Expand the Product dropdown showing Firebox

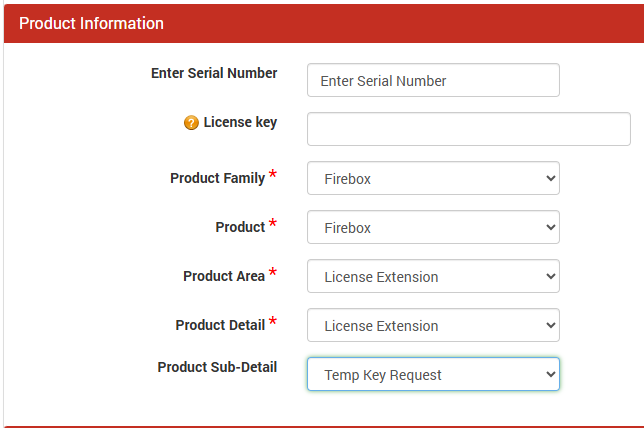[x=432, y=228]
